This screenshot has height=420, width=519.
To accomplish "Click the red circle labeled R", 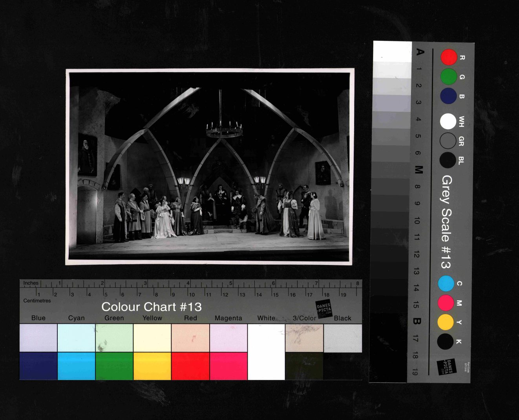I will click(449, 57).
